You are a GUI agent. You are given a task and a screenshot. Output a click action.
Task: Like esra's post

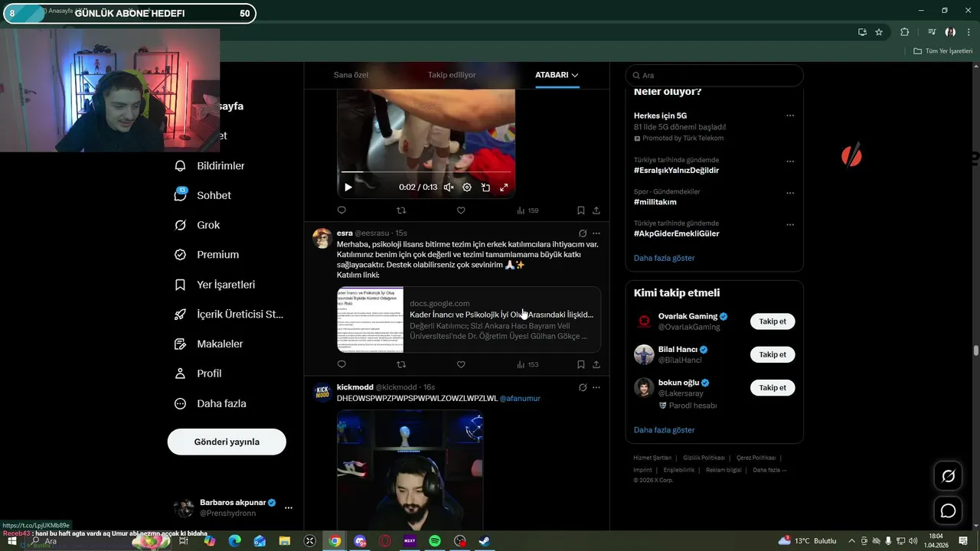pos(461,364)
